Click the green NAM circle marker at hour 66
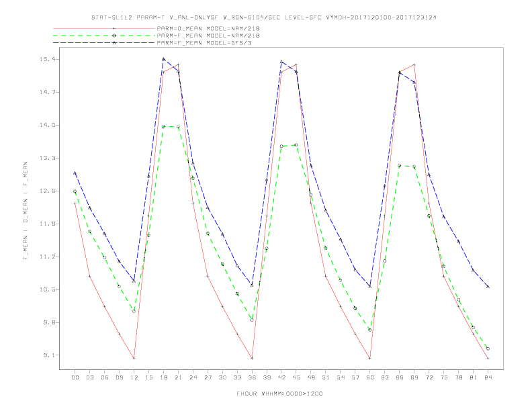 [400, 166]
